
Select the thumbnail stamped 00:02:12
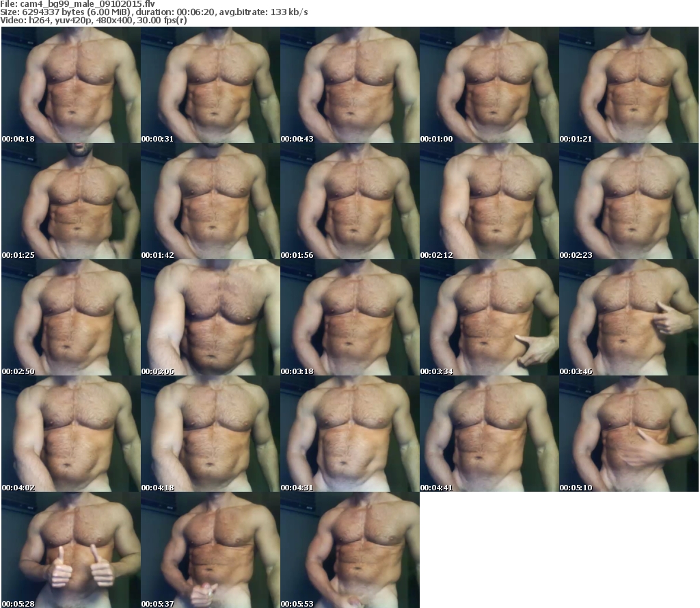tap(489, 201)
